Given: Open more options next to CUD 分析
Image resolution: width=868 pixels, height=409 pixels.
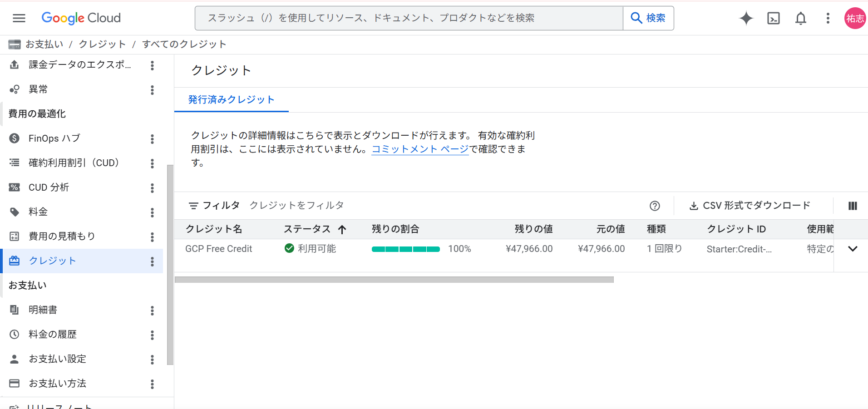Looking at the screenshot, I should tap(152, 188).
